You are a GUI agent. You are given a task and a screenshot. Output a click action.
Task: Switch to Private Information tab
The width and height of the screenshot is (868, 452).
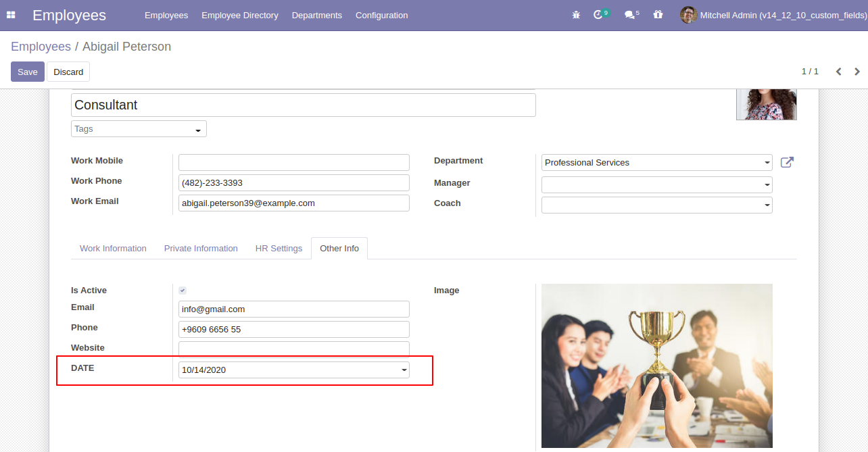point(201,249)
